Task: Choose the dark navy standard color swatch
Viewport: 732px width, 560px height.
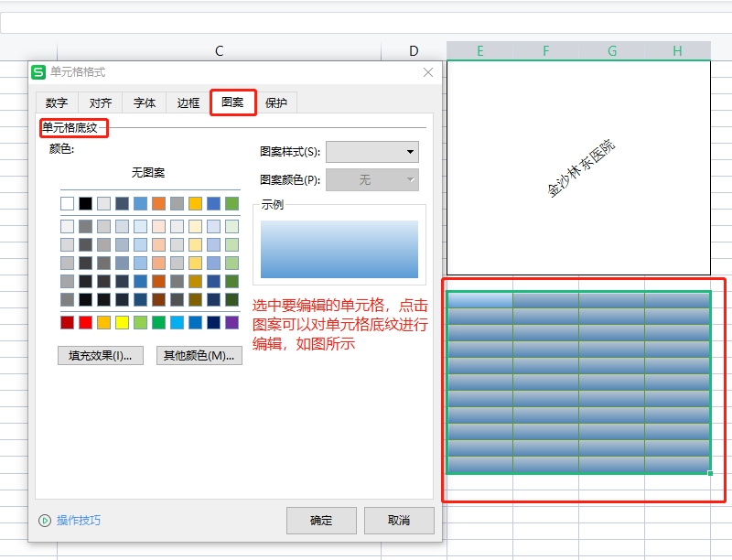Action: [x=213, y=322]
